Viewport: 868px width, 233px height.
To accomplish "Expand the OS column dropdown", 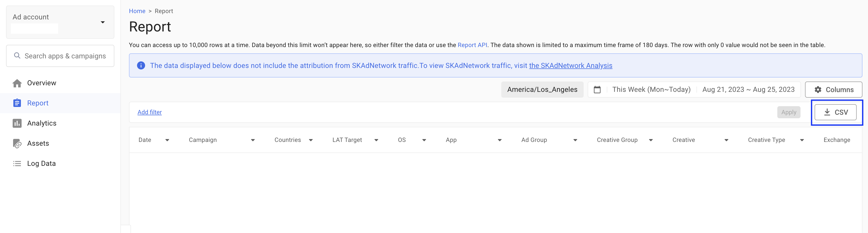I will coord(424,140).
